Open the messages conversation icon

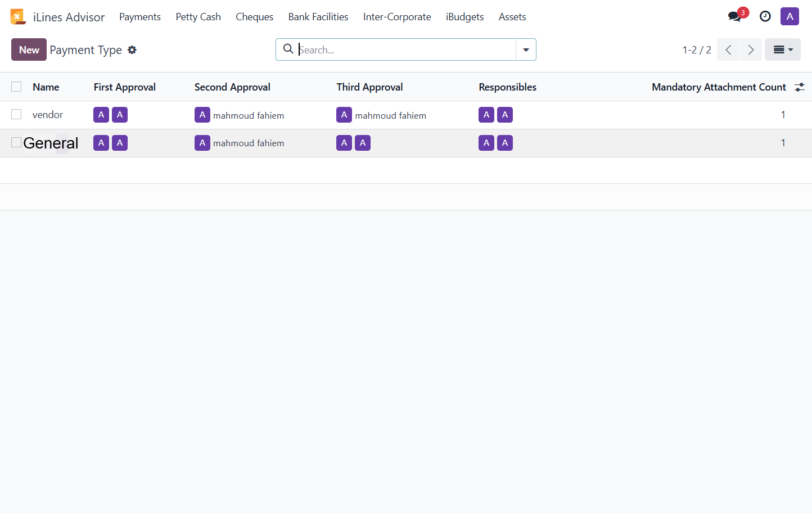[x=734, y=16]
